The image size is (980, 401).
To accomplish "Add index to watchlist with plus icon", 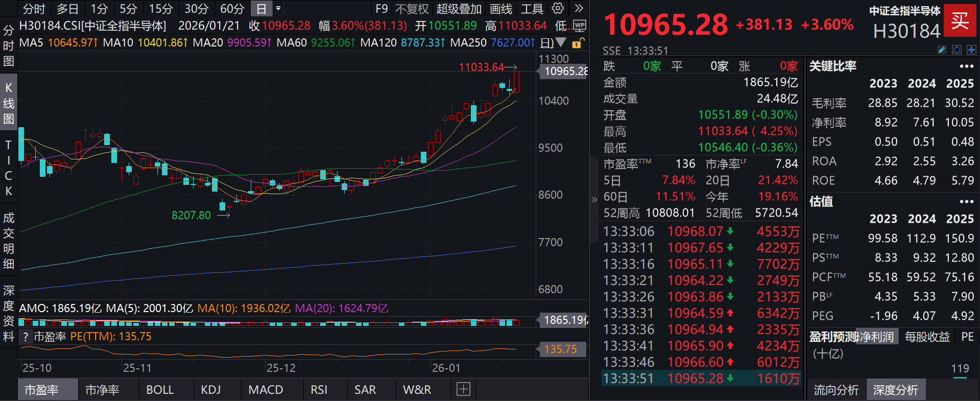I will [x=971, y=50].
